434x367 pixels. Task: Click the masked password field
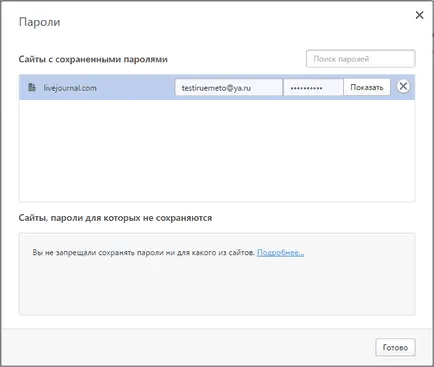pos(313,88)
